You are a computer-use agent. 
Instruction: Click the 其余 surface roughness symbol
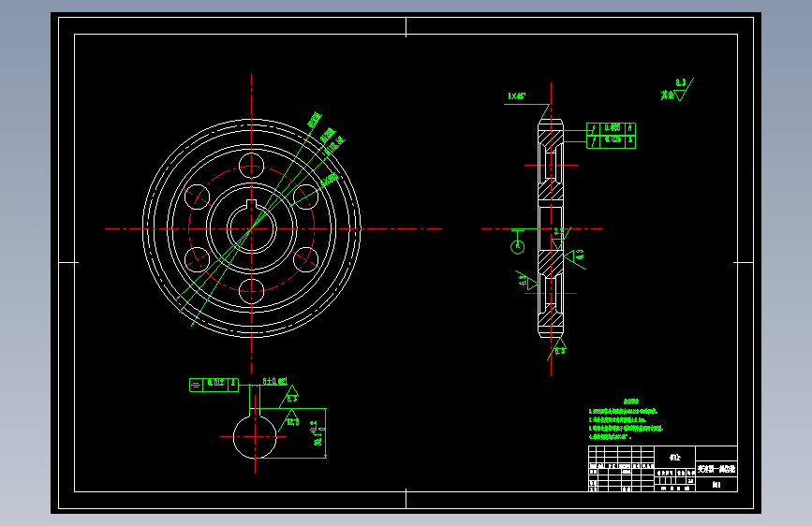point(677,90)
